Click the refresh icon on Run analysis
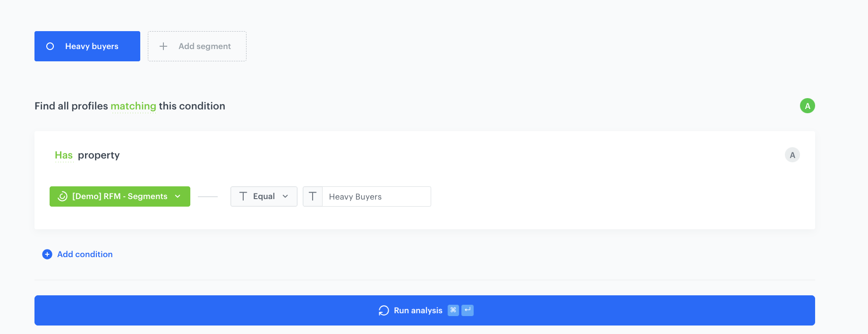This screenshot has height=334, width=868. pyautogui.click(x=384, y=310)
